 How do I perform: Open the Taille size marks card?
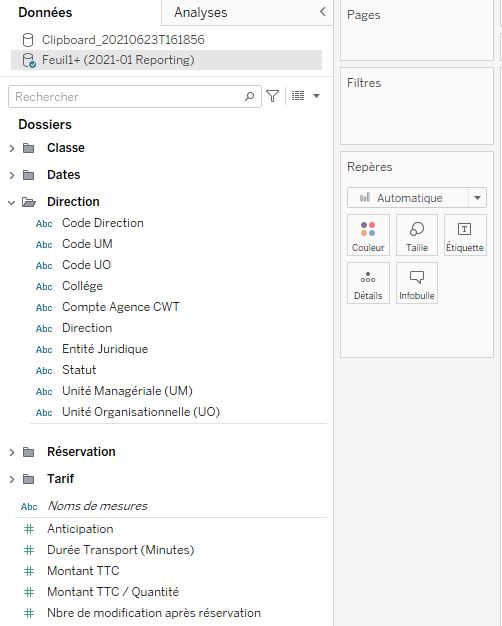(417, 235)
